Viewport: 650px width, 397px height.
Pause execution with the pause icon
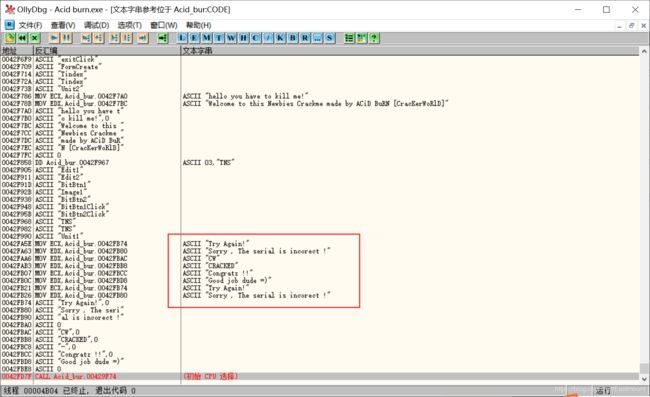tap(66, 38)
